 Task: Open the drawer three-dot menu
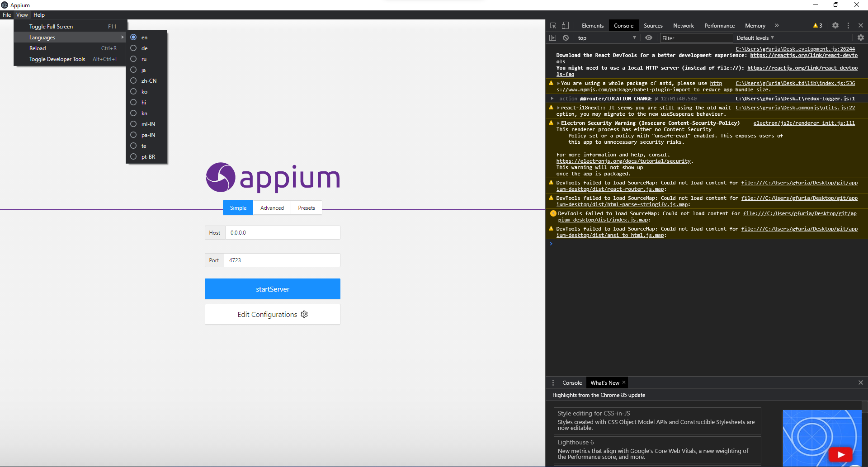tap(553, 383)
